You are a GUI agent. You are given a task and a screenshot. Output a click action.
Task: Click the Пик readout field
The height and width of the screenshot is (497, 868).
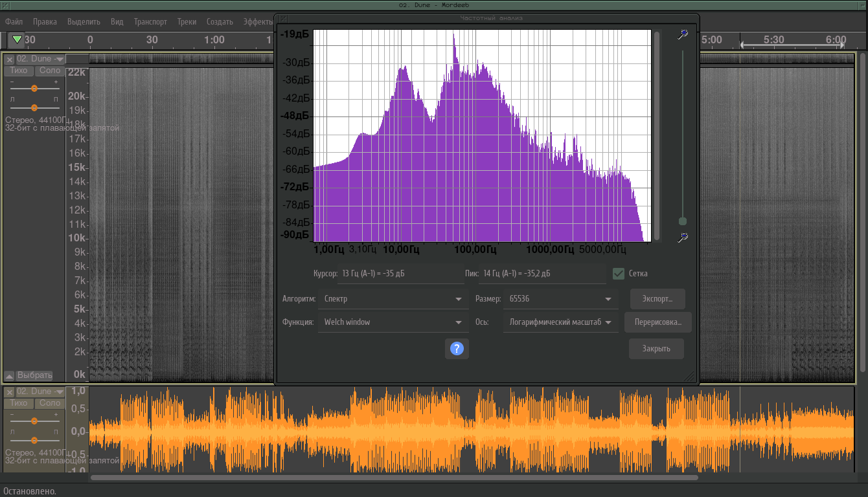[x=542, y=274]
